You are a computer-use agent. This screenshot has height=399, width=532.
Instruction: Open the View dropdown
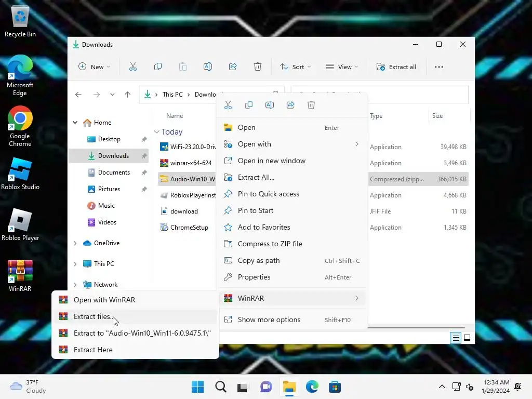click(342, 67)
